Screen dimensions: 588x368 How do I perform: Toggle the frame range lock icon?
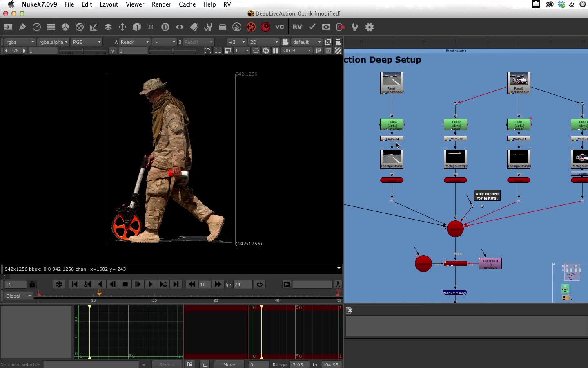tap(32, 284)
